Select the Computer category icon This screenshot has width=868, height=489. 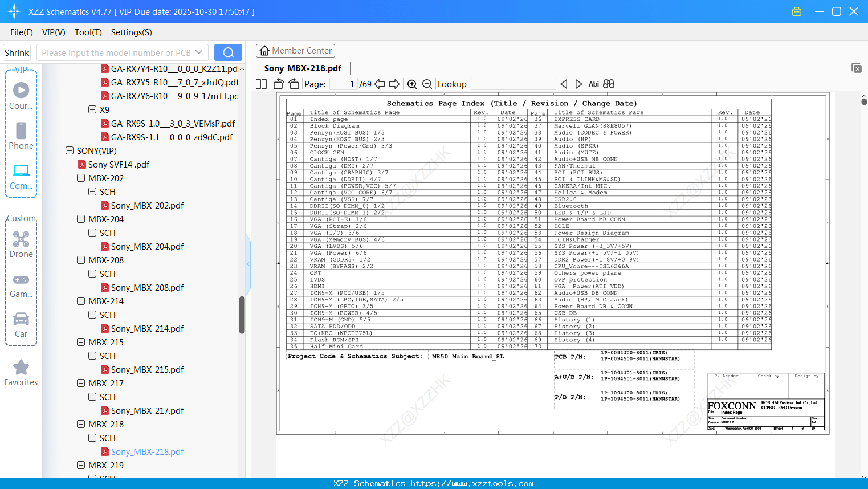pos(21,176)
